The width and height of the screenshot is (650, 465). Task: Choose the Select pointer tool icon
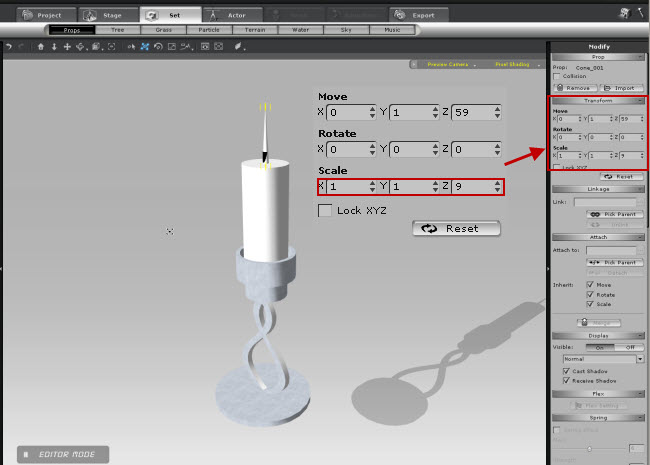pos(131,47)
